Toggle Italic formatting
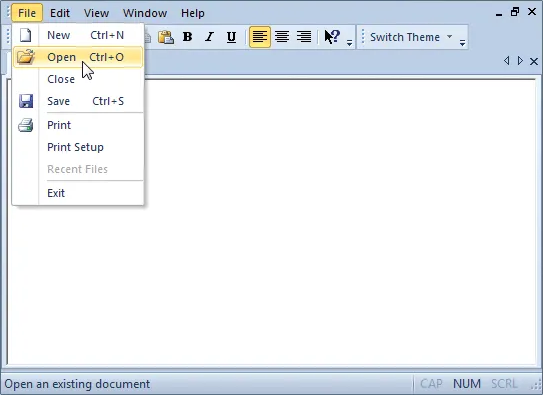Screen dimensions: 543x395 click(x=210, y=37)
